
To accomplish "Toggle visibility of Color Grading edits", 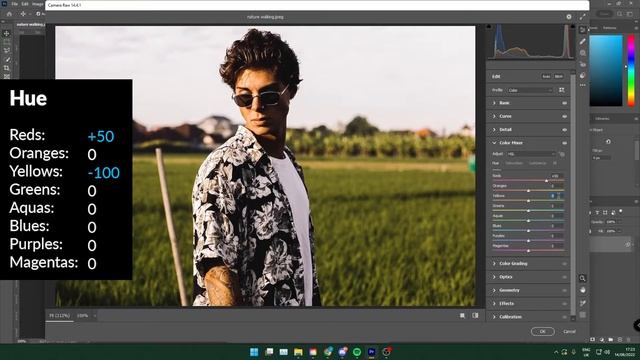I will click(x=564, y=264).
